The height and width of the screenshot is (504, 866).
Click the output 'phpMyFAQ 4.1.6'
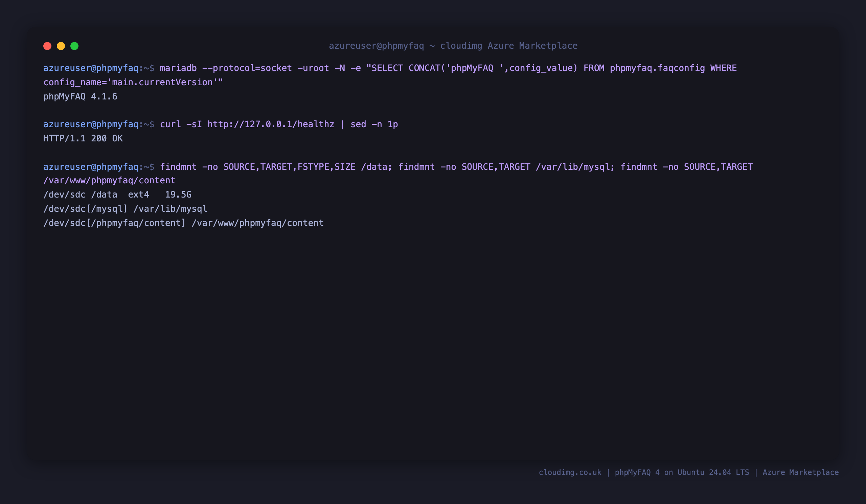click(x=81, y=96)
